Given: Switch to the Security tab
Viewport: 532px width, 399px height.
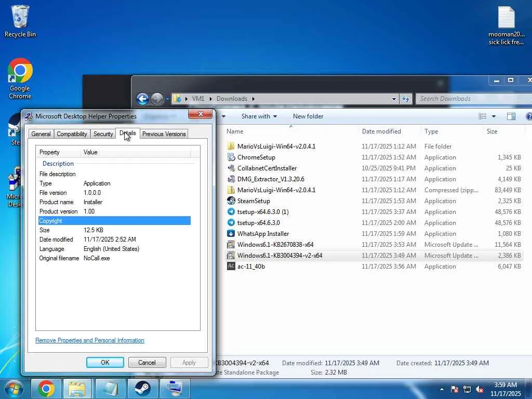Looking at the screenshot, I should (x=103, y=134).
